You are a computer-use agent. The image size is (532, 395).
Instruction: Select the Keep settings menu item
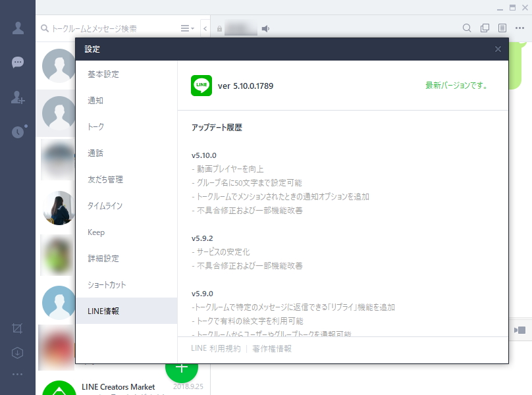pos(95,232)
